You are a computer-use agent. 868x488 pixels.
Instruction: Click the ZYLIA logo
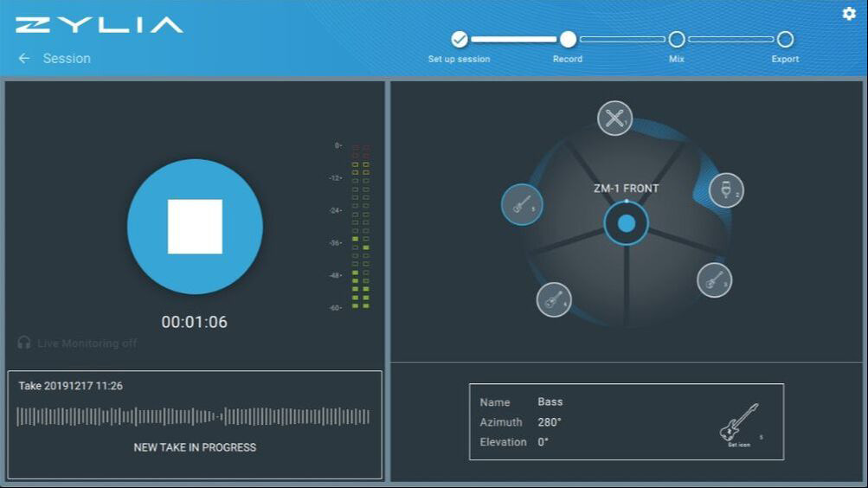100,25
